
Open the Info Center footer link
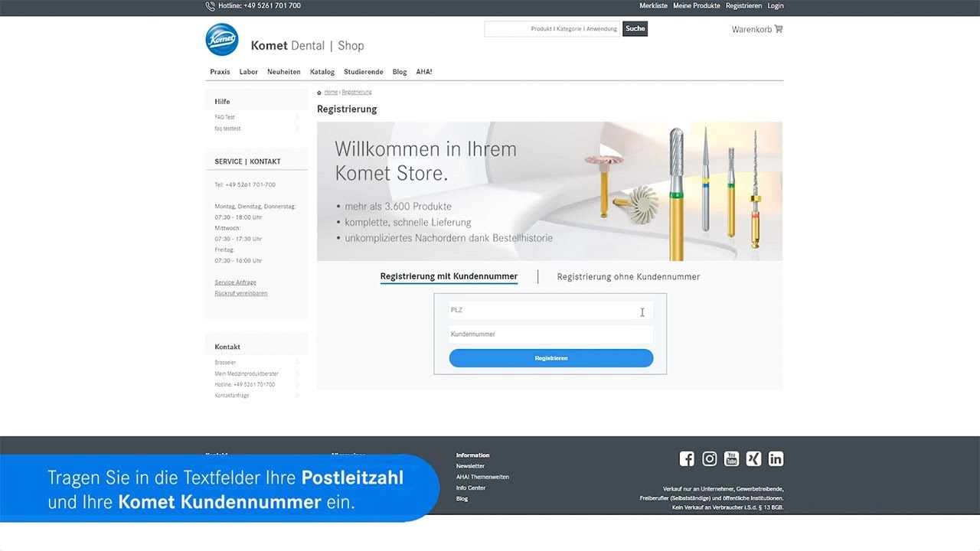(471, 487)
